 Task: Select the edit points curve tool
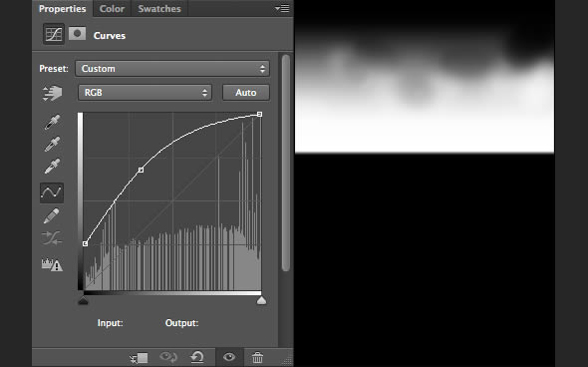(x=52, y=192)
